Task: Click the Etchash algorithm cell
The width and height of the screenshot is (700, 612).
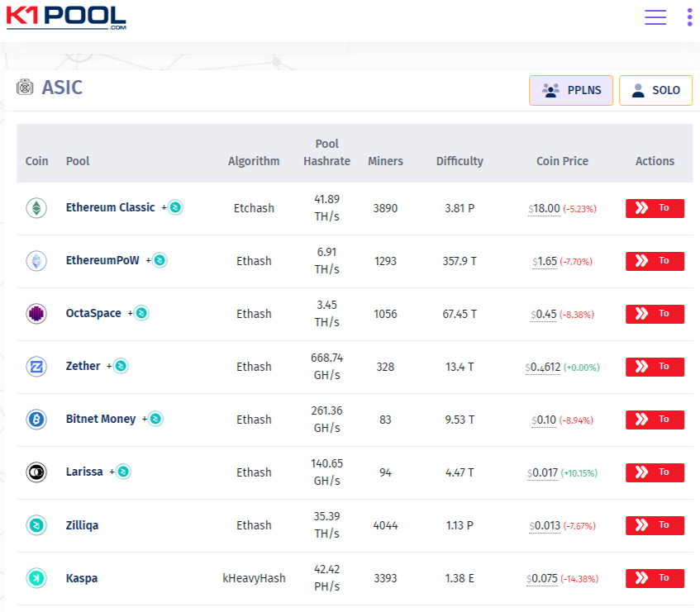Action: pos(254,208)
